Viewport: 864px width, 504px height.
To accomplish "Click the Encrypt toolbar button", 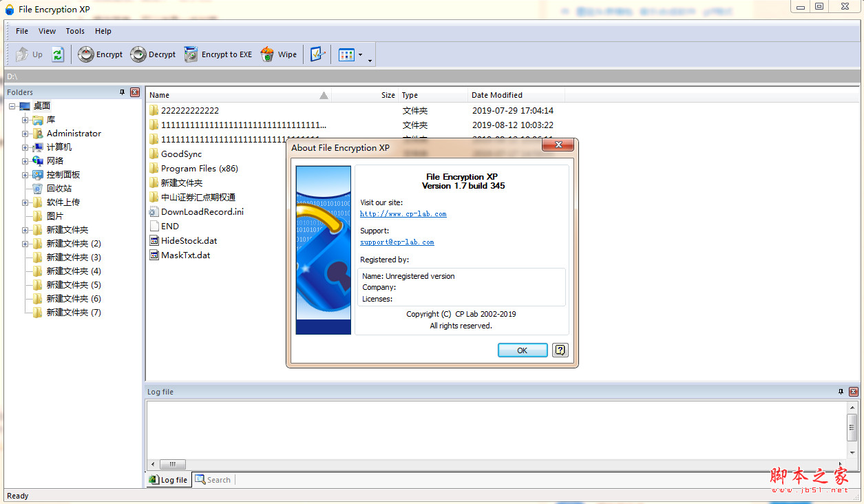I will [101, 54].
